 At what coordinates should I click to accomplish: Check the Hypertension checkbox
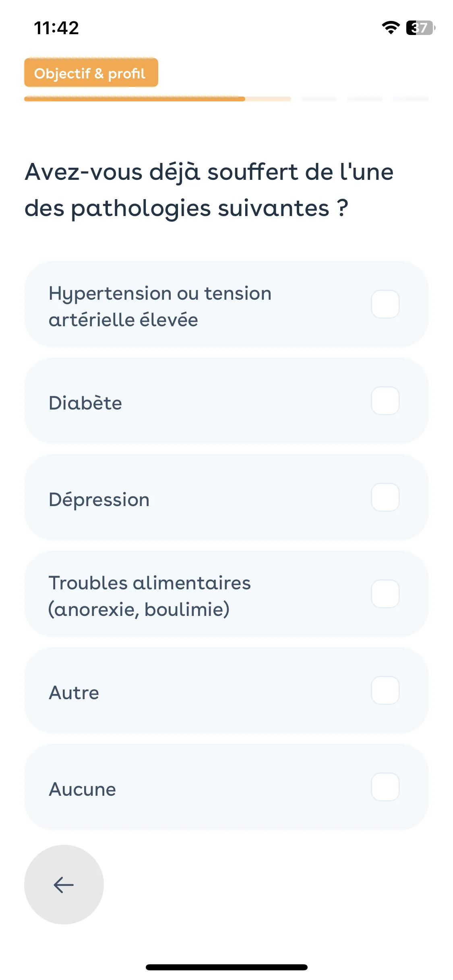pos(385,304)
